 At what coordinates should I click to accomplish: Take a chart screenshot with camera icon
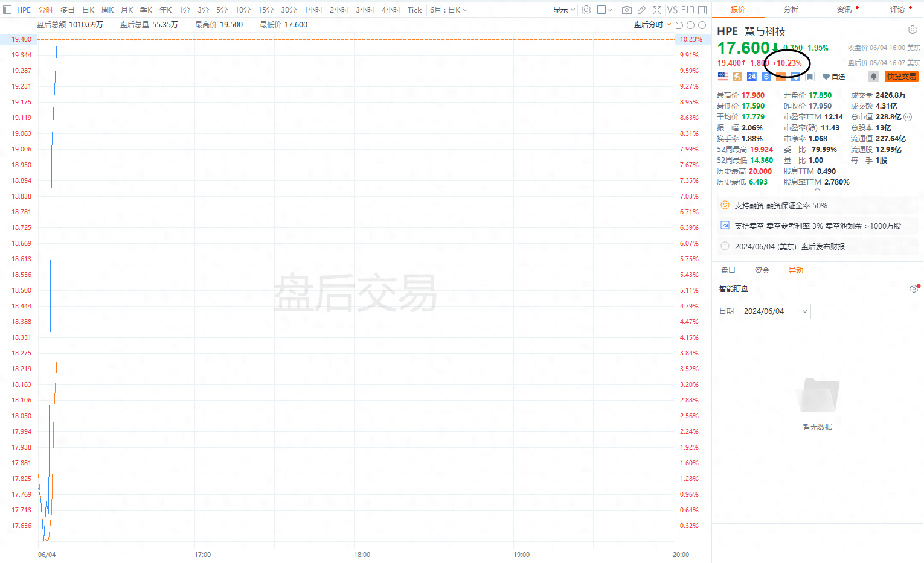point(627,10)
